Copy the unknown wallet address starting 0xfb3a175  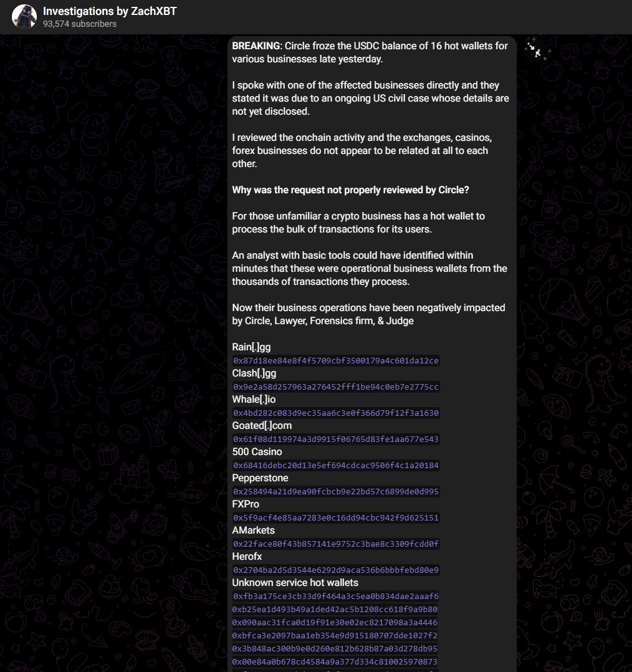click(x=336, y=597)
